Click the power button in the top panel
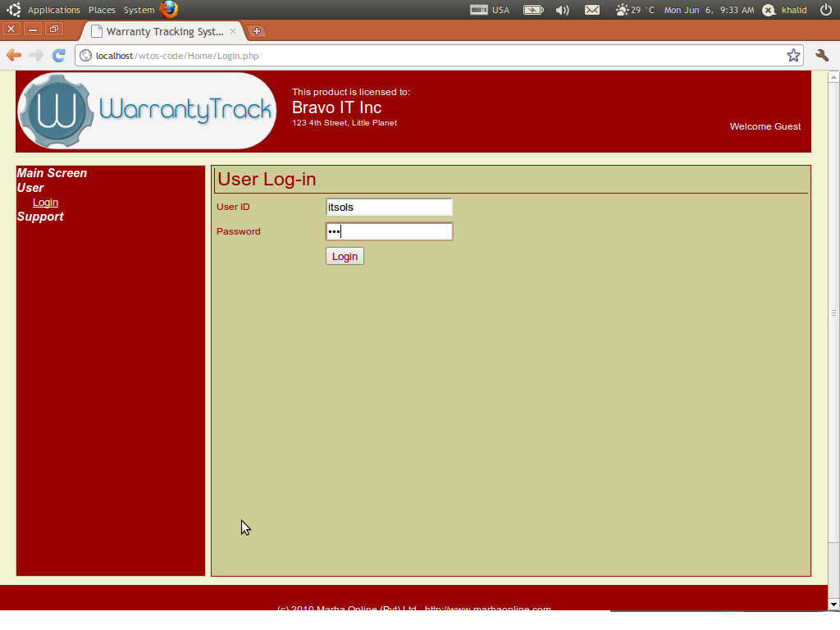This screenshot has width=840, height=630. click(828, 10)
